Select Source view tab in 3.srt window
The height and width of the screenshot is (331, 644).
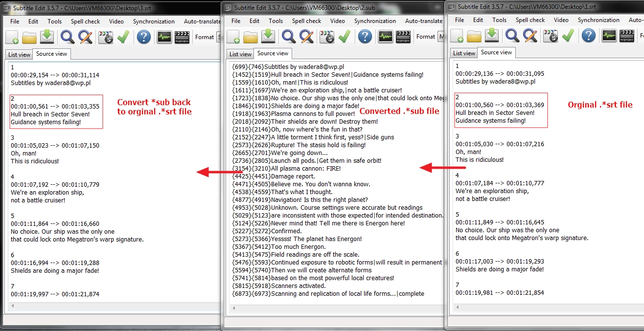52,54
